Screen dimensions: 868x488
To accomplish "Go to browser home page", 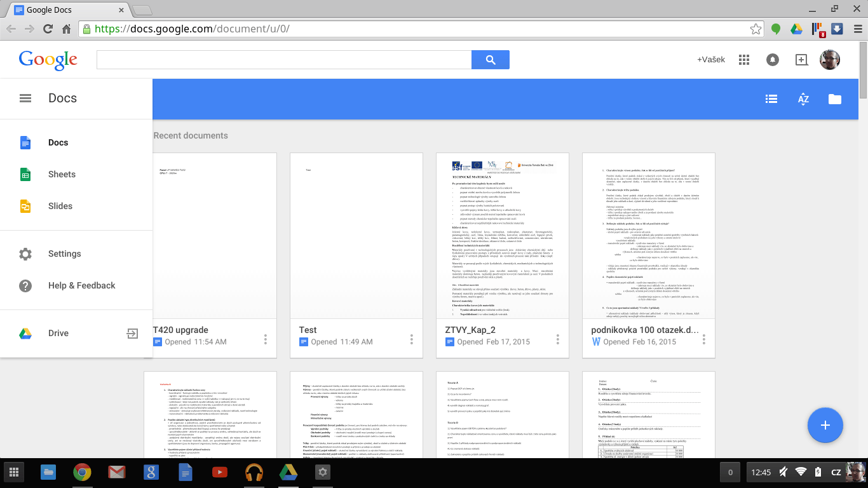I will tap(66, 29).
